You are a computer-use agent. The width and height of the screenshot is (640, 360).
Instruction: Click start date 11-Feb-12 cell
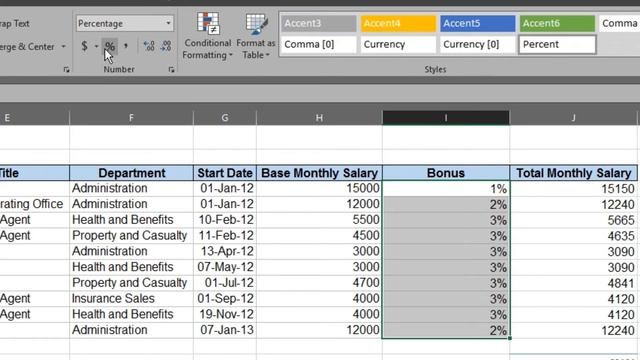coord(225,236)
